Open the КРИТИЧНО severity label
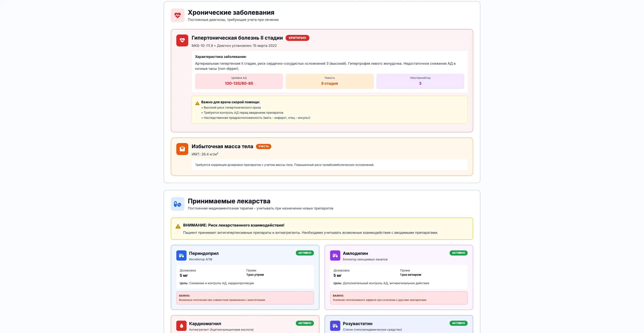 tap(298, 38)
